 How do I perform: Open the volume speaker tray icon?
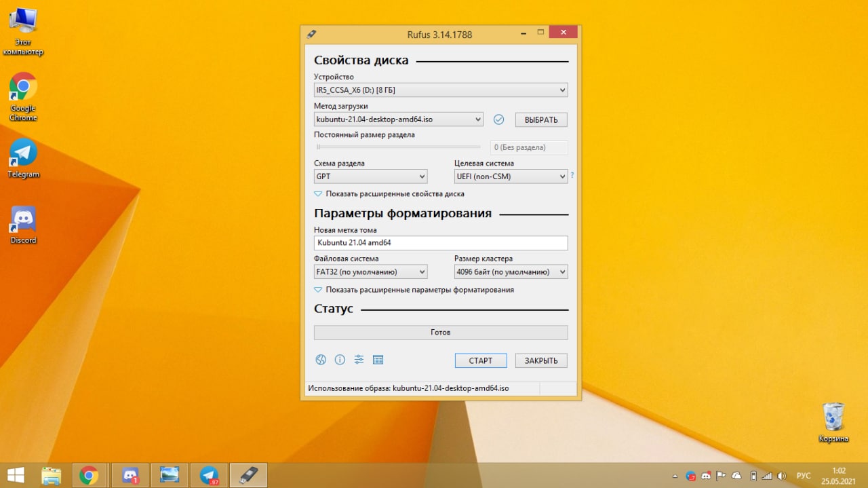pyautogui.click(x=781, y=476)
